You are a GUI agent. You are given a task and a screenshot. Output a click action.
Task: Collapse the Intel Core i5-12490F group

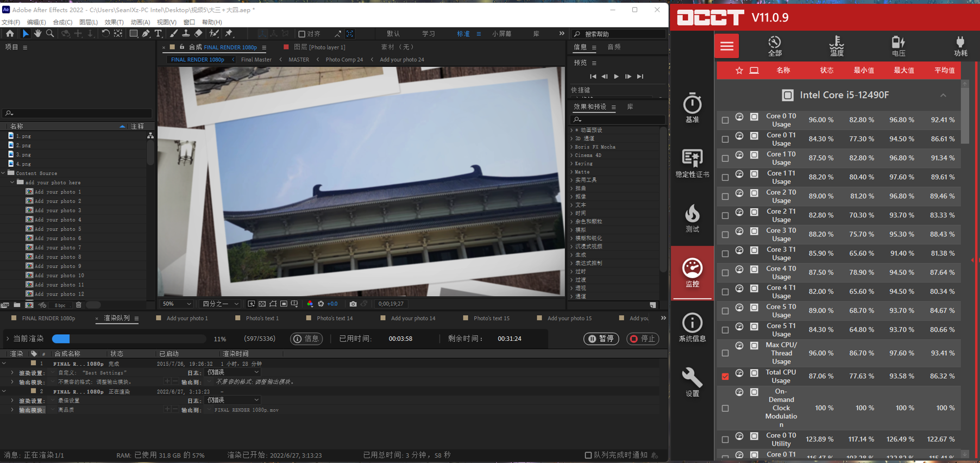click(x=943, y=95)
